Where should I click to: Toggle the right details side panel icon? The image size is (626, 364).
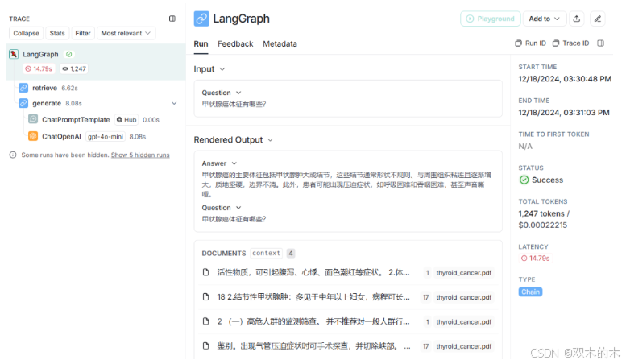(600, 43)
